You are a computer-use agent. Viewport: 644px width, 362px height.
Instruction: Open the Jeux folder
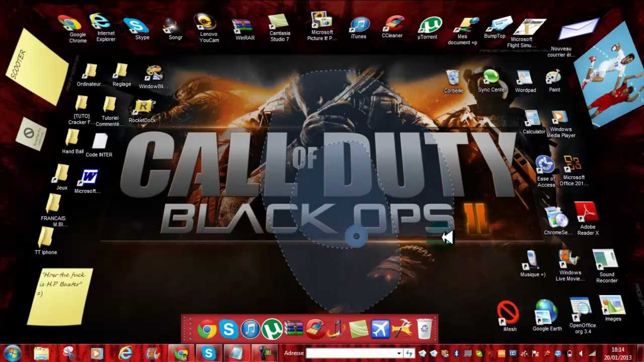tap(61, 174)
